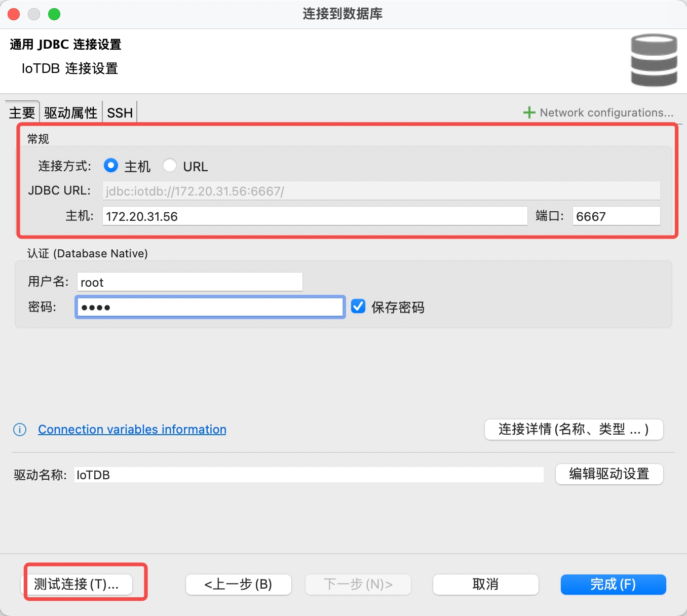Open 连接详情(名称、类型) settings
The height and width of the screenshot is (616, 687).
tap(573, 429)
